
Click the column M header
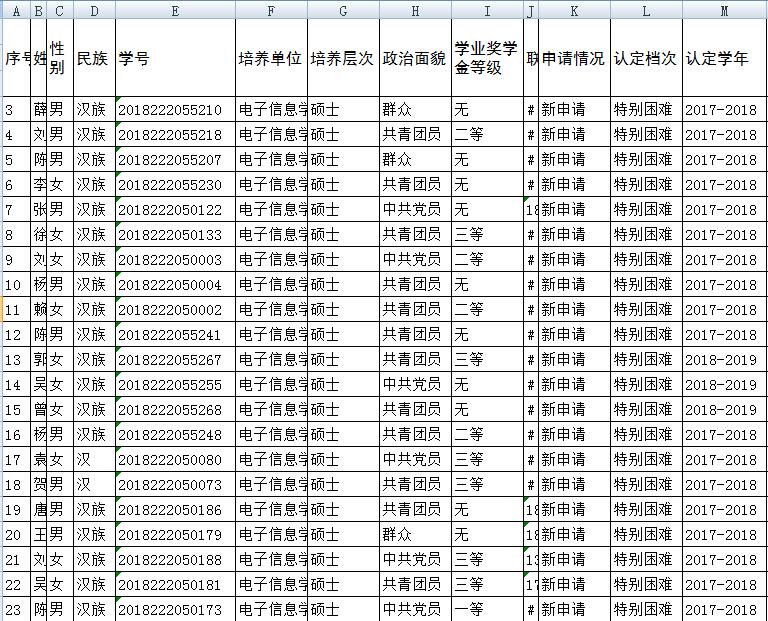[x=724, y=10]
